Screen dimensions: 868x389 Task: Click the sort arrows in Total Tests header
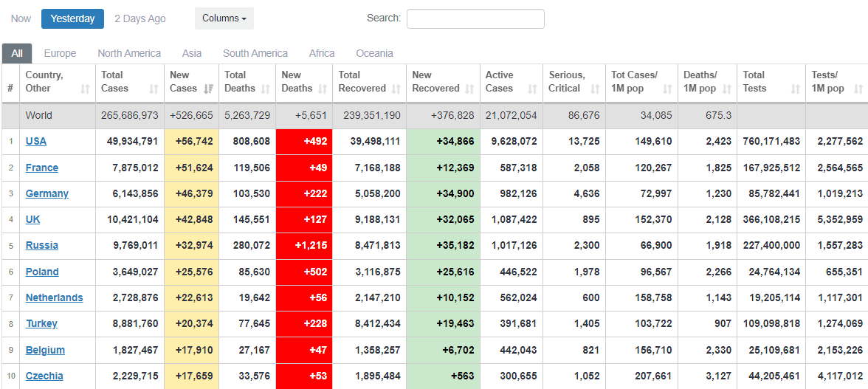tap(795, 89)
